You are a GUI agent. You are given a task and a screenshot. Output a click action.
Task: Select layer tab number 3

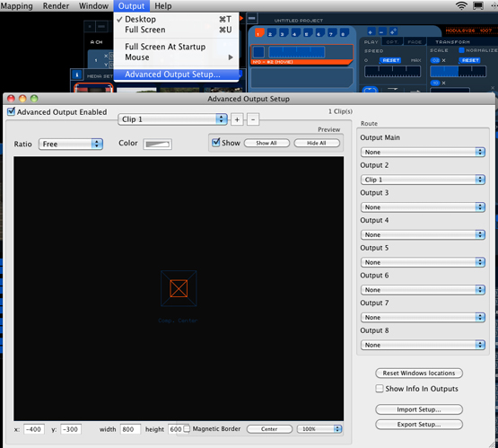coord(283,33)
